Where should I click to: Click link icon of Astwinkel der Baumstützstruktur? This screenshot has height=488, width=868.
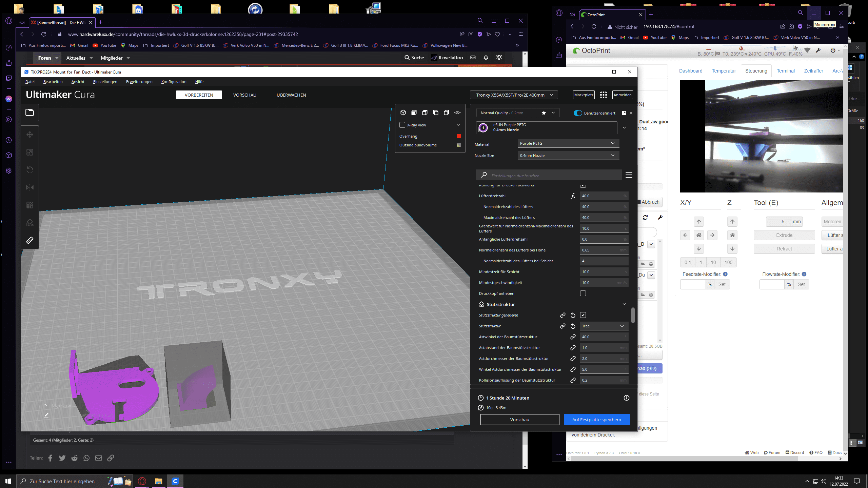tap(573, 337)
